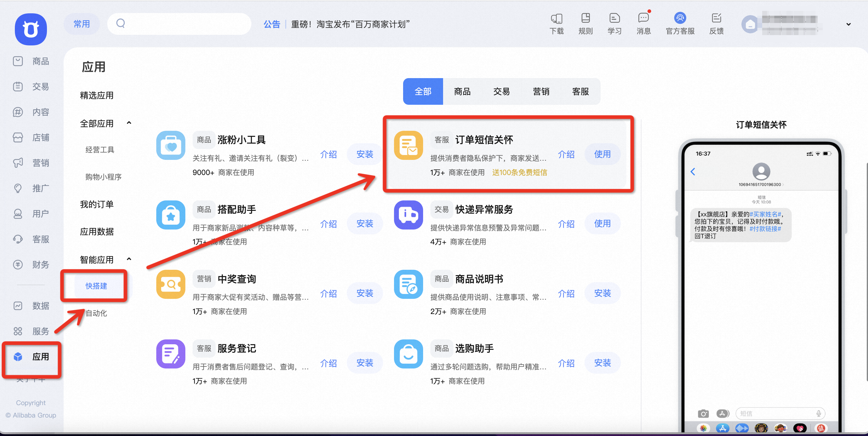This screenshot has height=436, width=868.
Task: Open 应用数据 menu item
Action: [x=97, y=232]
